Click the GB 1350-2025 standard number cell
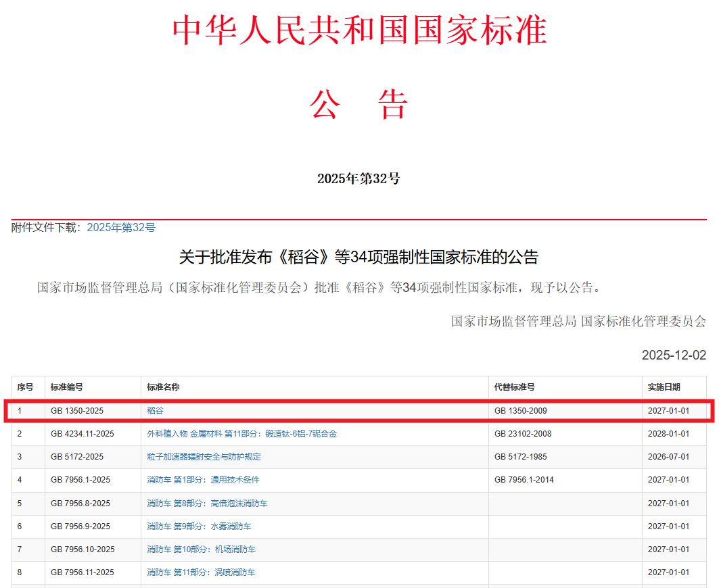The width and height of the screenshot is (719, 588). [x=77, y=411]
